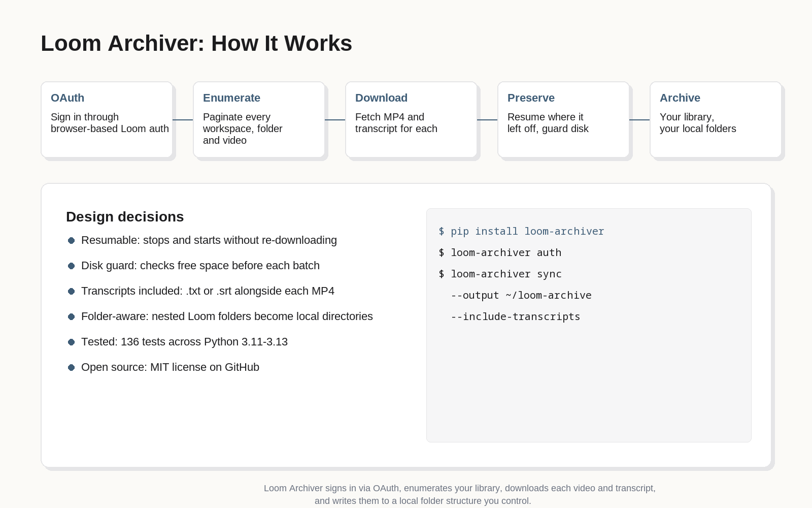Click the 'Transcripts included' bullet text

point(208,291)
